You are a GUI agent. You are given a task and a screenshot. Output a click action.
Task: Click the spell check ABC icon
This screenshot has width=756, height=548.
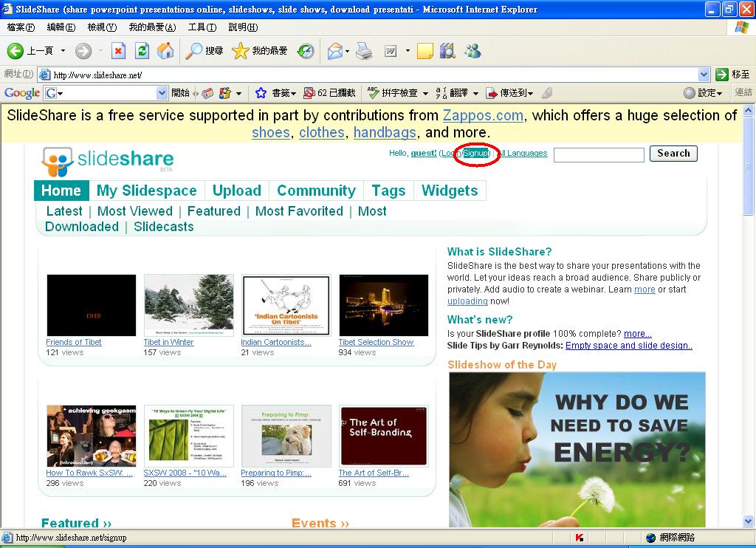pyautogui.click(x=373, y=92)
